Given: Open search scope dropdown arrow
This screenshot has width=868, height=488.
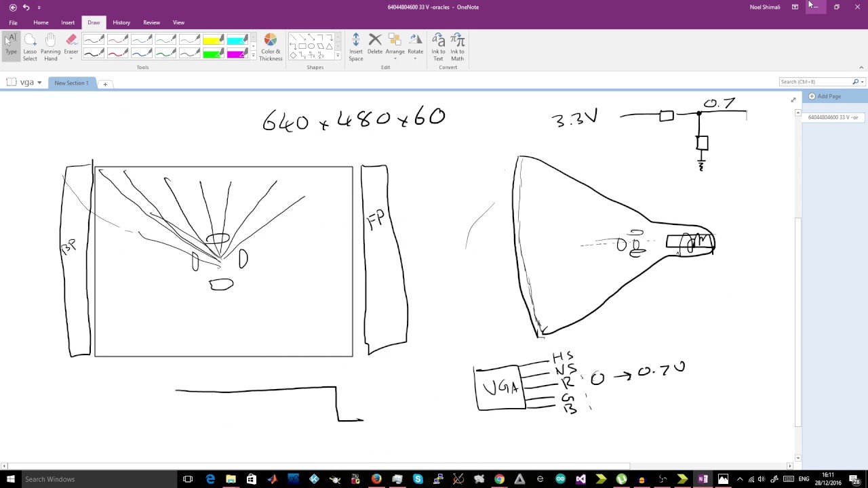Looking at the screenshot, I should click(862, 82).
